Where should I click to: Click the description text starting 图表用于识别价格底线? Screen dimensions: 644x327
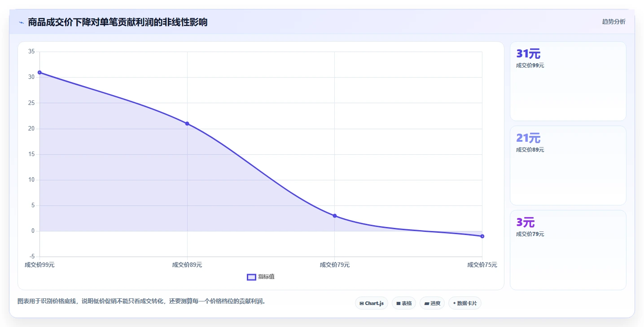tap(143, 301)
